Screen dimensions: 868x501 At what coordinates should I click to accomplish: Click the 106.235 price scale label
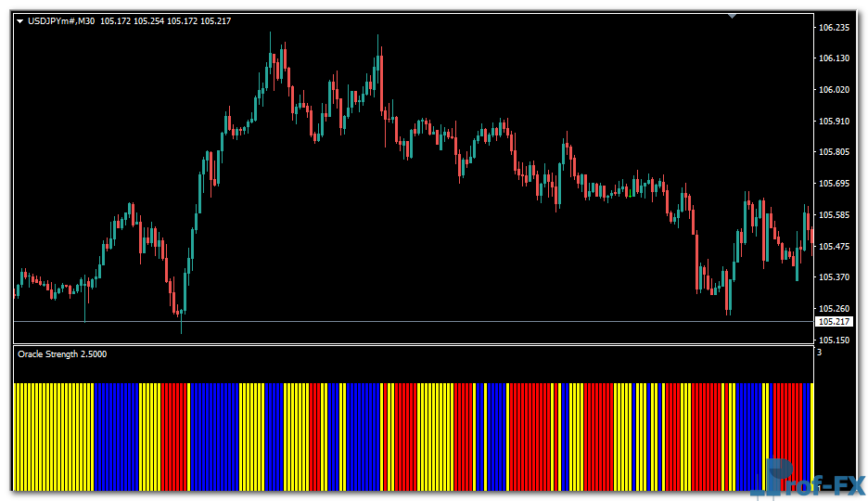(x=835, y=28)
